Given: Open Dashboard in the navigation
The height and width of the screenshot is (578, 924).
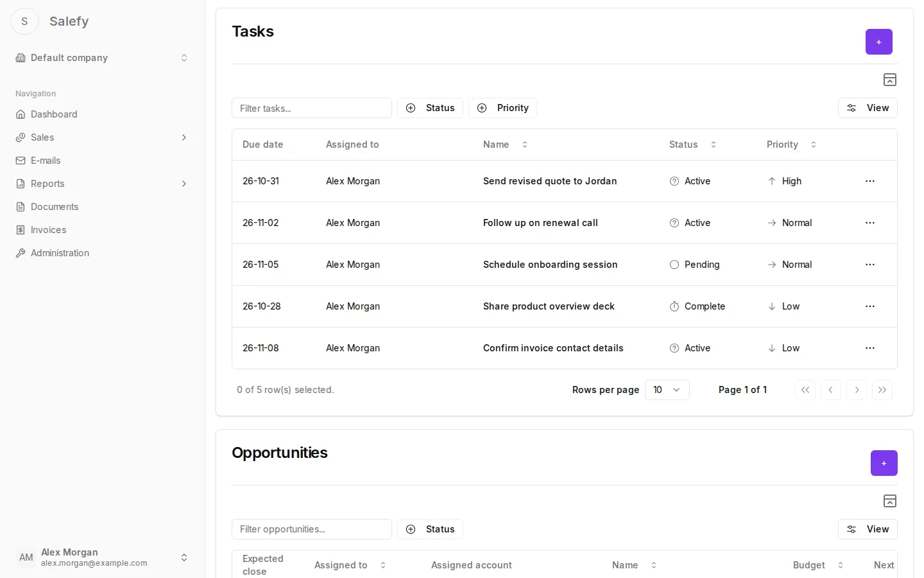Looking at the screenshot, I should pos(103,114).
